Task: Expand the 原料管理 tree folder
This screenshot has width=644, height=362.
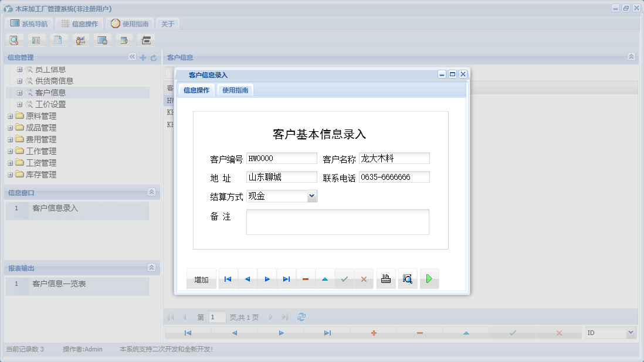Action: [9, 115]
